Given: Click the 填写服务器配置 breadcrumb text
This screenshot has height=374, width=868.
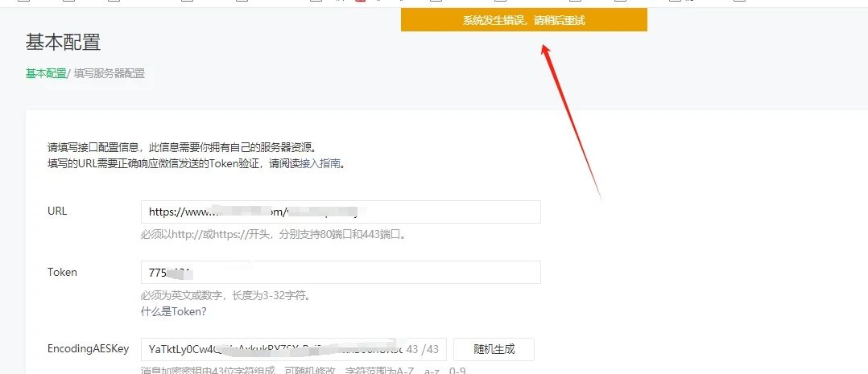Looking at the screenshot, I should tap(109, 73).
